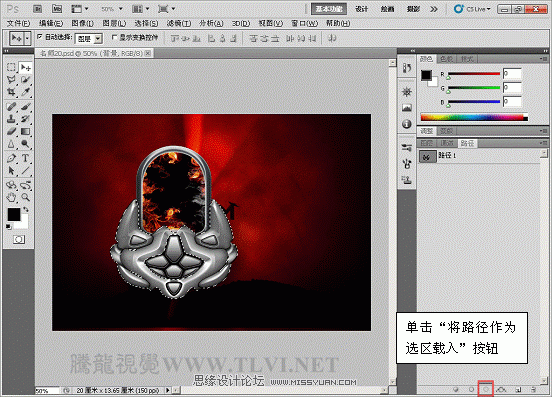The width and height of the screenshot is (552, 397).
Task: Select the Eyedropper tool
Action: (x=25, y=92)
